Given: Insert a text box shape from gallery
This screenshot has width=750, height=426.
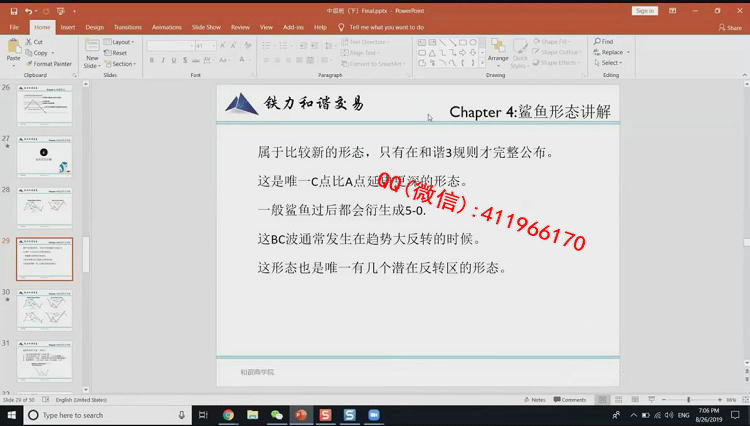Looking at the screenshot, I should (422, 43).
